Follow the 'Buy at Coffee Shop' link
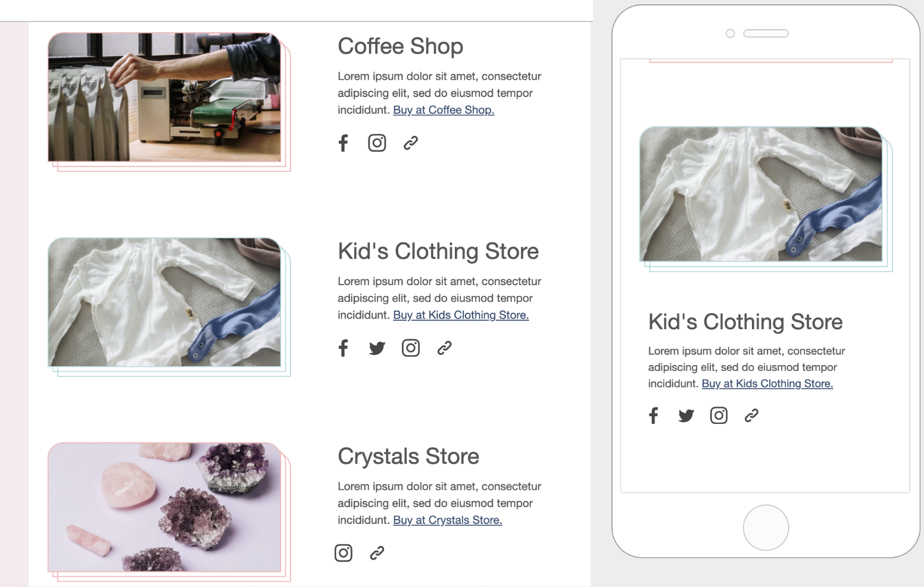Screen dimensions: 924x587 tap(444, 110)
